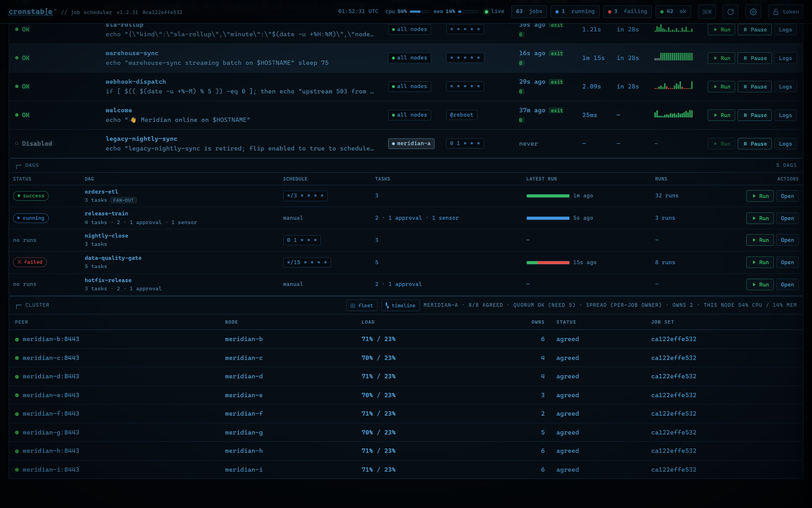812x508 pixels.
Task: Click the cronstable logo
Action: (30, 12)
